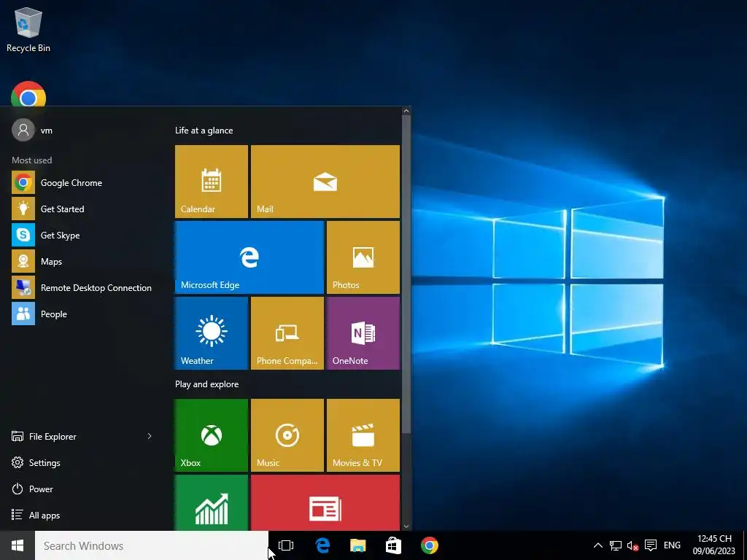Open Maps from Most used list

(x=82, y=262)
